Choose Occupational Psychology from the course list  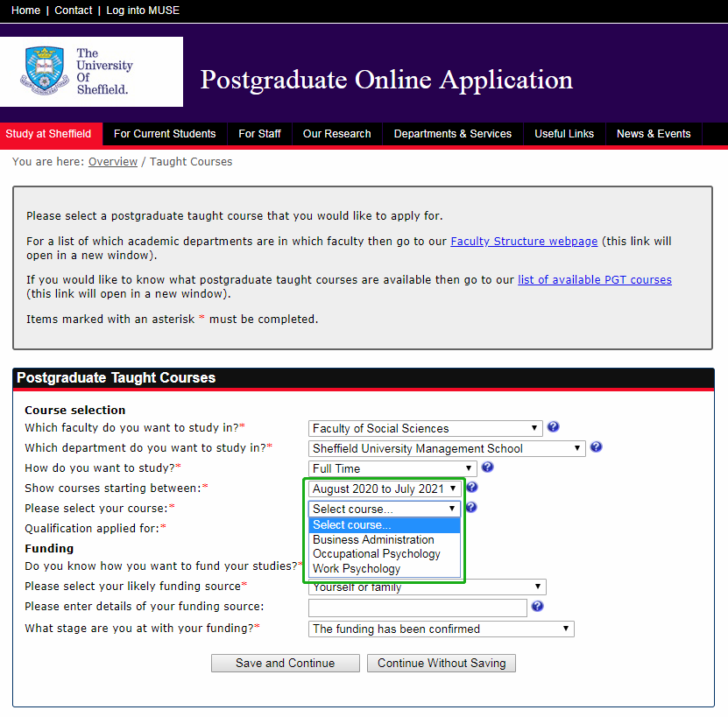pyautogui.click(x=385, y=554)
